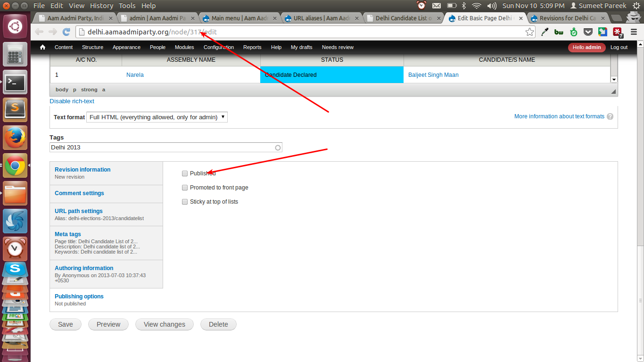The height and width of the screenshot is (362, 644).
Task: Launch Calculator from the dock
Action: [15, 54]
